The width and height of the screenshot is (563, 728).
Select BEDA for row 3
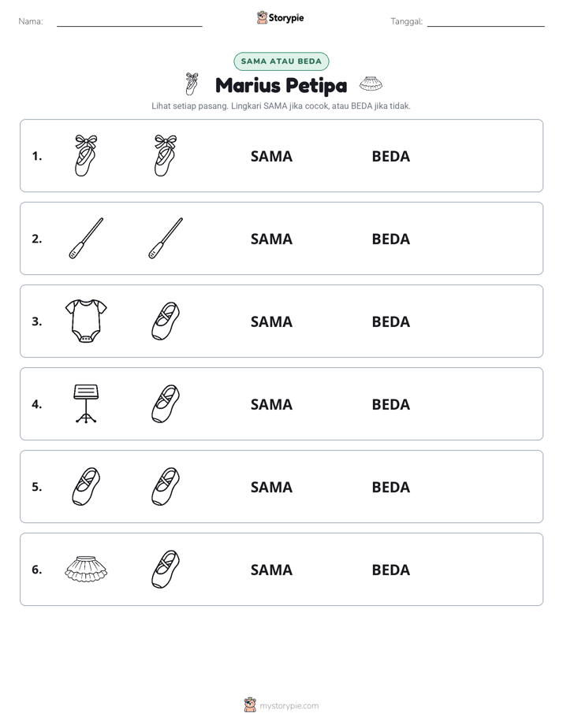[x=390, y=321]
